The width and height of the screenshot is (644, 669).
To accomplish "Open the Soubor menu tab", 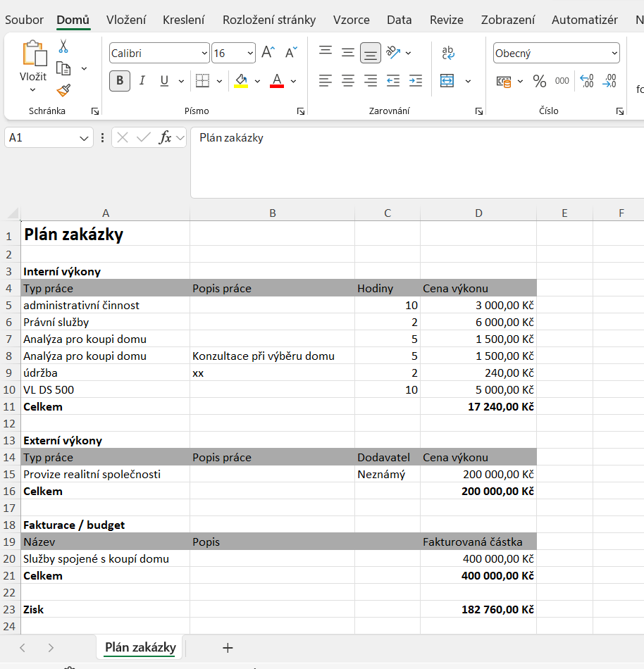I will [25, 20].
